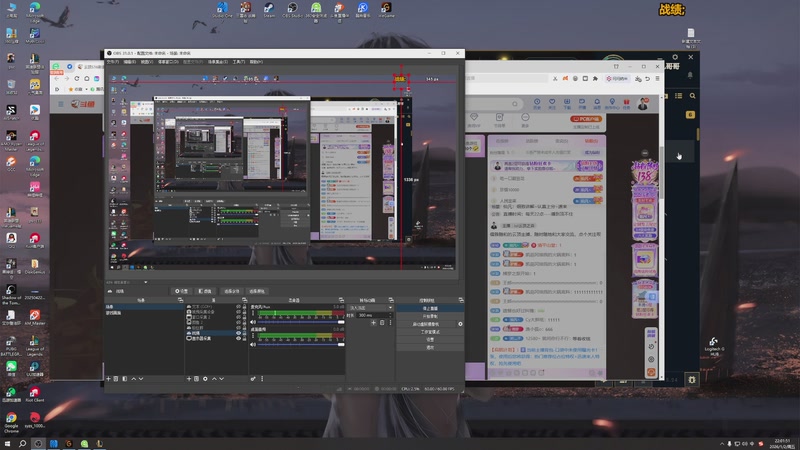
Task: Click the scissors screenshot icon in right browser
Action: (555, 79)
